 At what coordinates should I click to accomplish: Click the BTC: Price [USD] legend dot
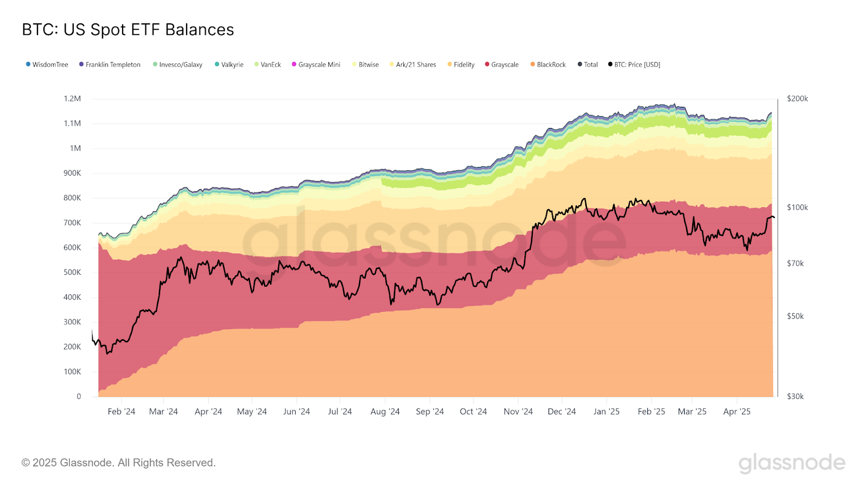[610, 64]
